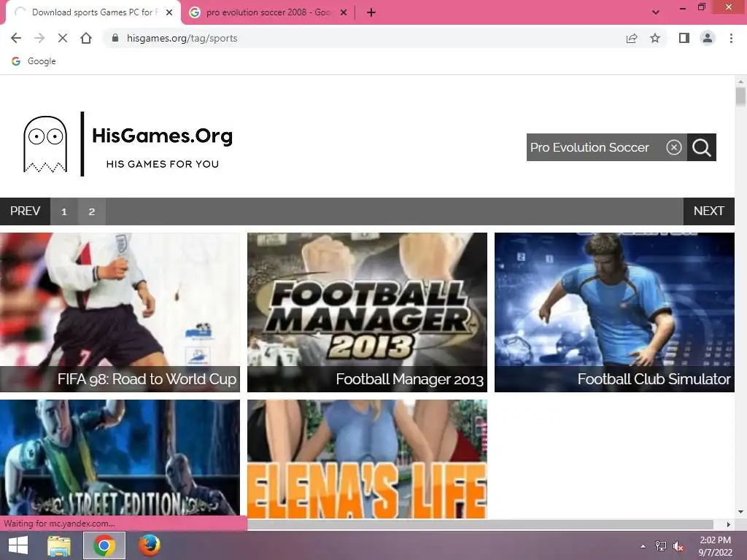Click the Chrome taskbar icon
This screenshot has height=560, width=747.
point(104,545)
